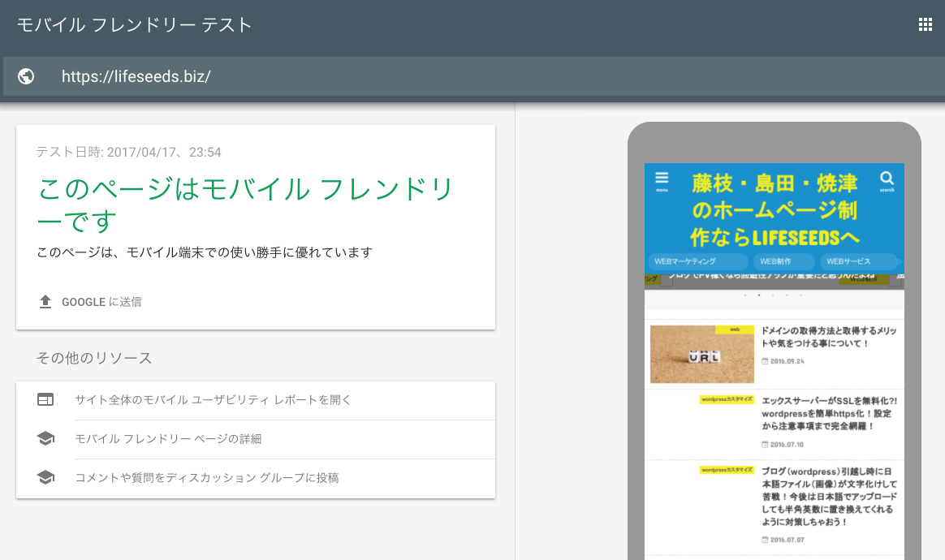The image size is (945, 560).
Task: Click the globe icon beside the URL
Action: coord(26,76)
